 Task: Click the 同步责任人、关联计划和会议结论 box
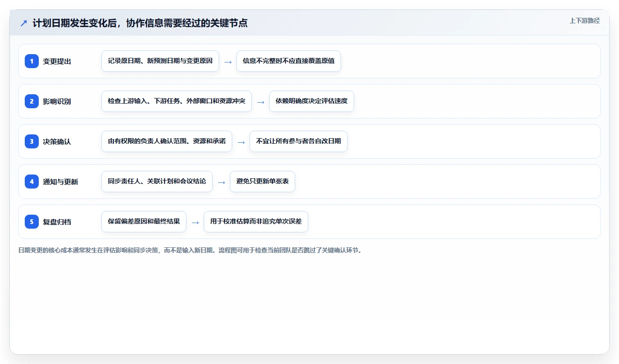(157, 182)
